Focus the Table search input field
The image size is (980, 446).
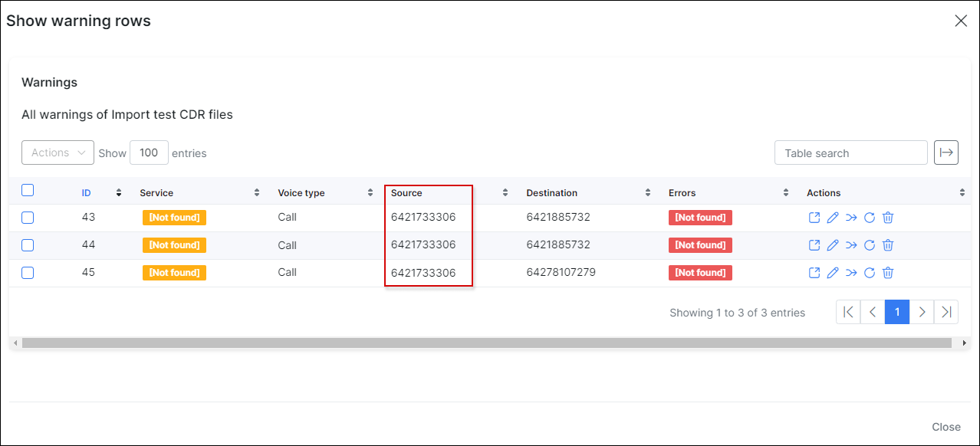coord(850,152)
